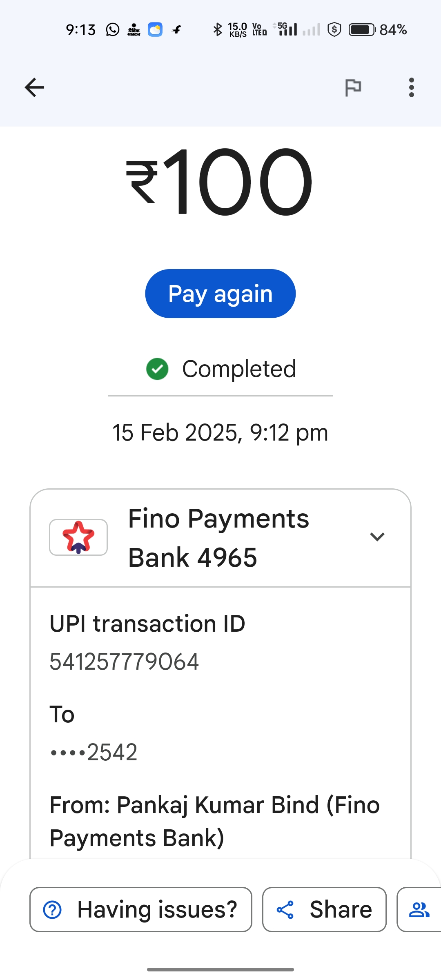Select the UPI transaction ID number 541257779064

click(x=124, y=662)
